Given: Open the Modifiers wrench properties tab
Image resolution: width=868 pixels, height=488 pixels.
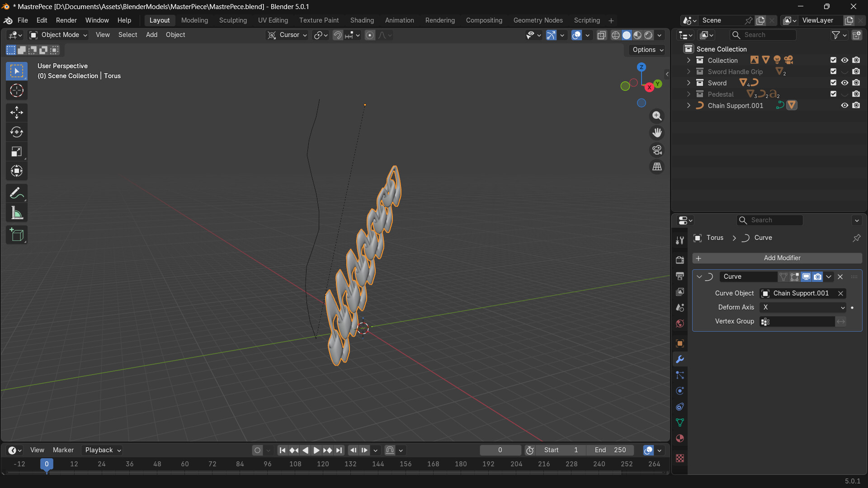Looking at the screenshot, I should (x=680, y=360).
